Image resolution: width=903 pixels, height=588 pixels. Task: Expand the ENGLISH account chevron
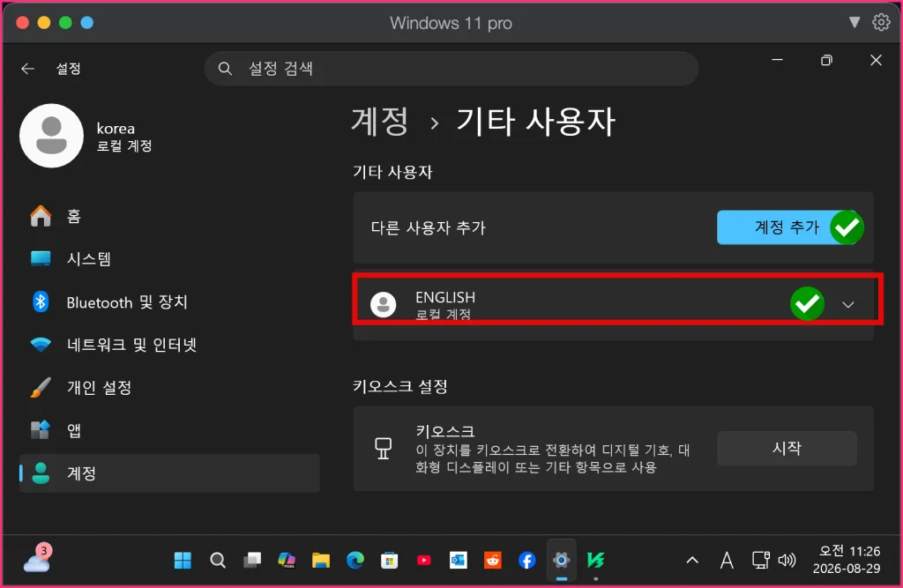click(x=847, y=304)
